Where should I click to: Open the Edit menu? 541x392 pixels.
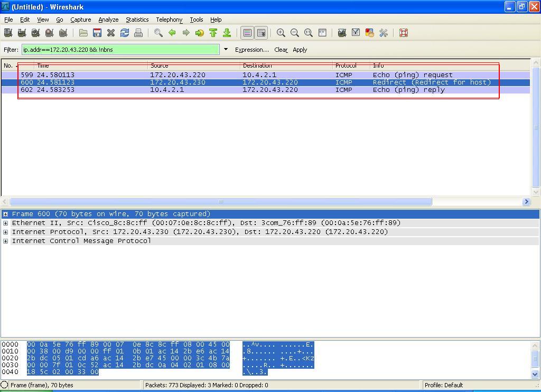pos(25,20)
